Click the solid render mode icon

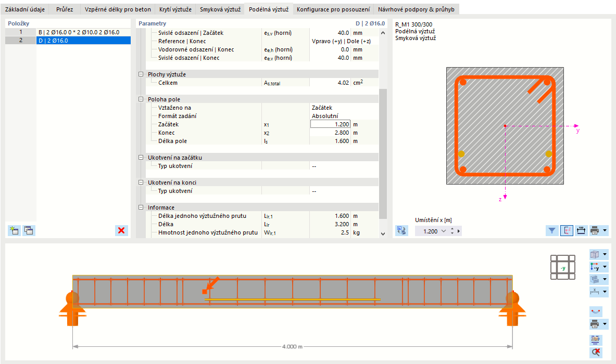pyautogui.click(x=595, y=279)
